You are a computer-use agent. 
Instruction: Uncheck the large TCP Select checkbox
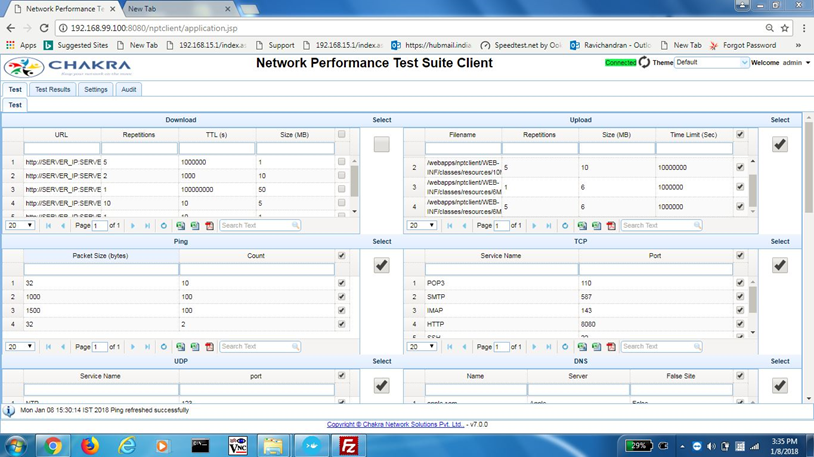780,265
